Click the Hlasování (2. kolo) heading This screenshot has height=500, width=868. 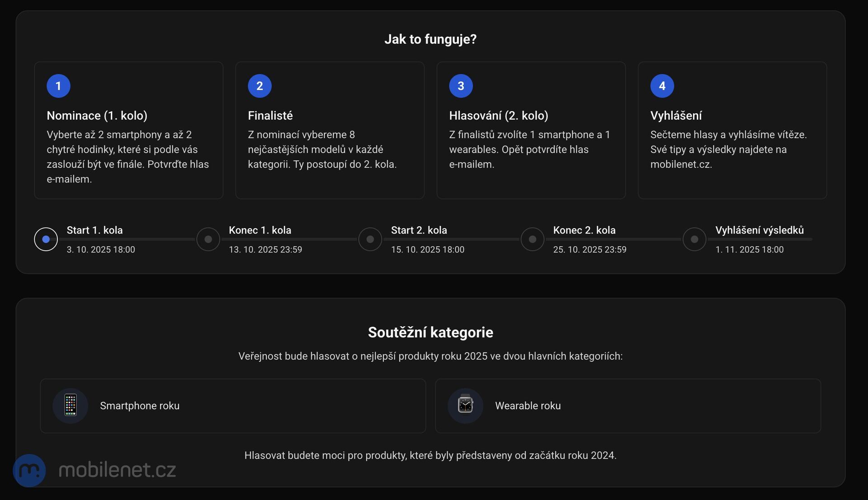pos(498,116)
